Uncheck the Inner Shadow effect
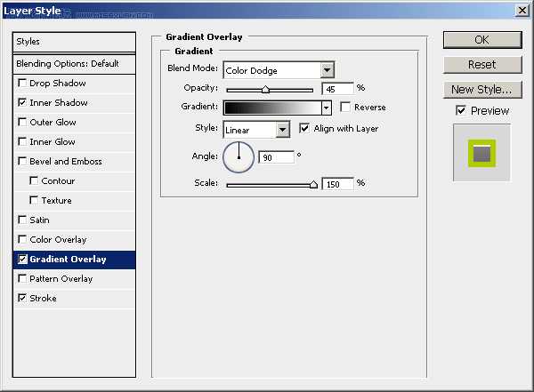Screen dimensions: 534x392 pos(22,103)
